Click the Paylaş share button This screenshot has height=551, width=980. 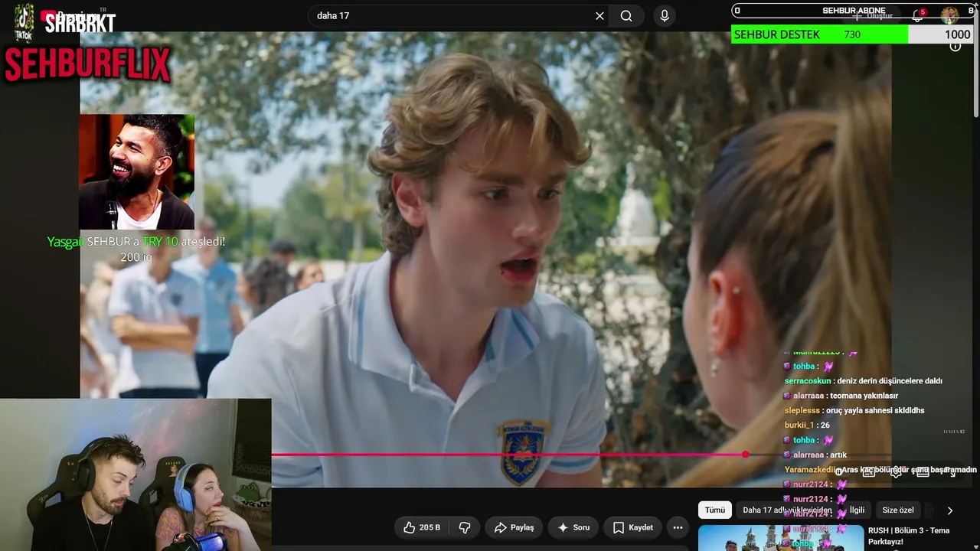point(514,527)
